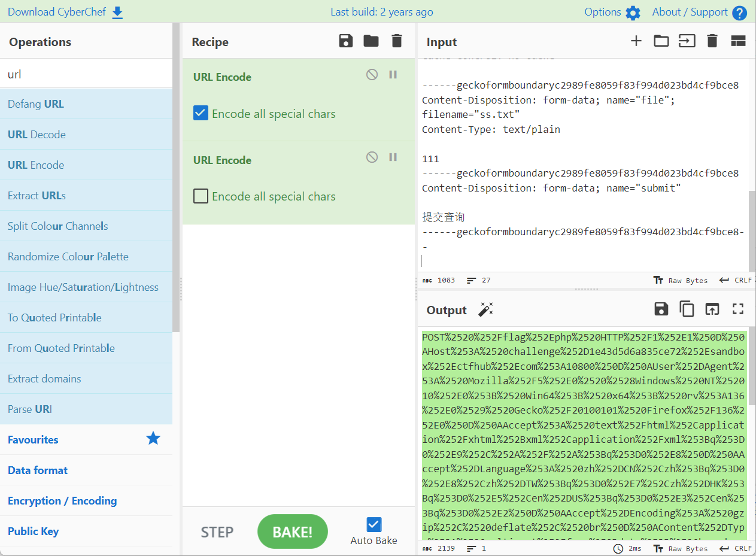
Task: Copy output to clipboard
Action: point(686,309)
